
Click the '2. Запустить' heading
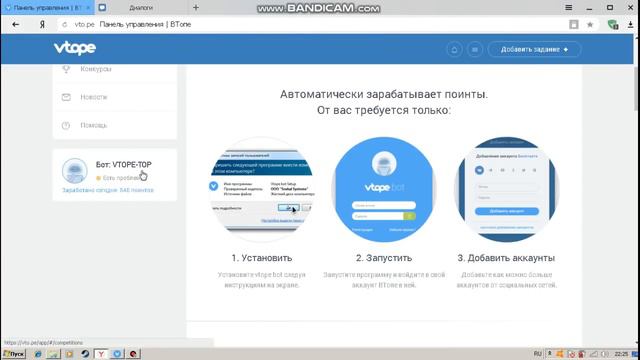click(x=384, y=258)
